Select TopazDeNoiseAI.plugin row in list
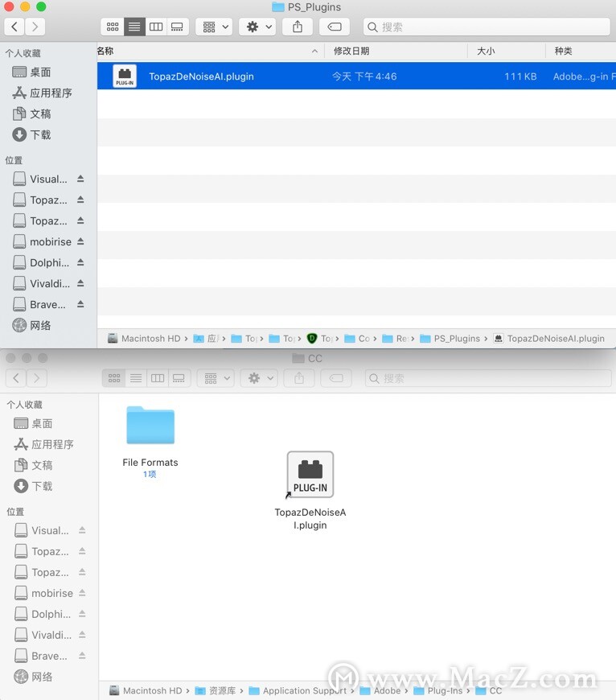Image resolution: width=616 pixels, height=700 pixels. tap(356, 76)
